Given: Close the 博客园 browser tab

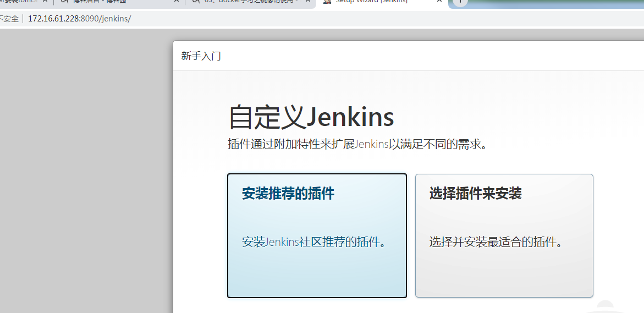Looking at the screenshot, I should (176, 2).
